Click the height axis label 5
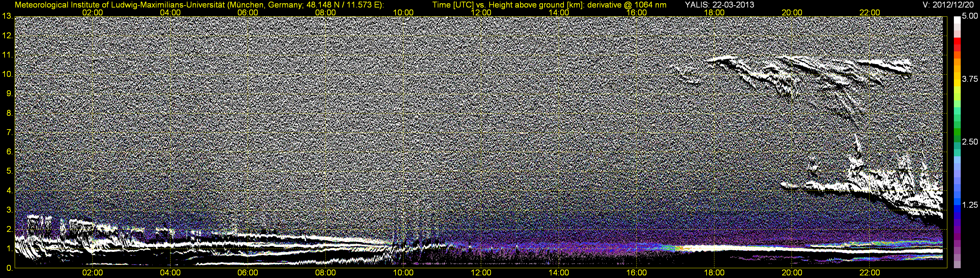980x278 pixels. [9, 171]
